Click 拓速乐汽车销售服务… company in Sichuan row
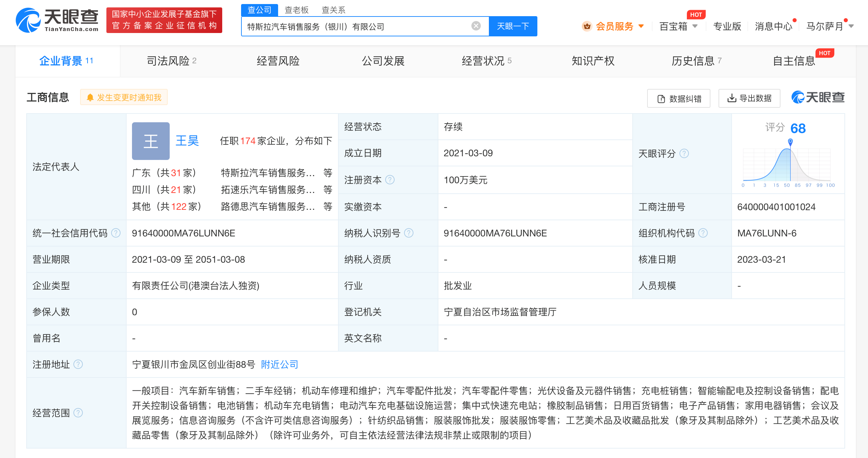This screenshot has width=868, height=458. click(x=268, y=190)
